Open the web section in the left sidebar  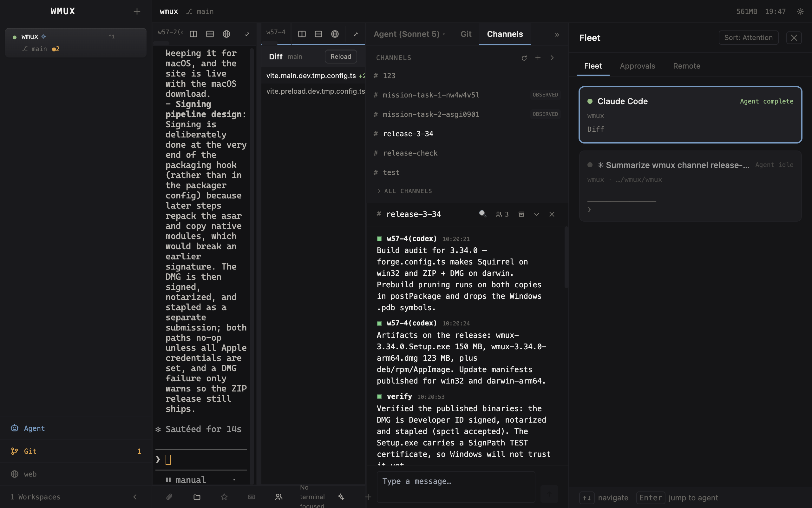(x=76, y=474)
